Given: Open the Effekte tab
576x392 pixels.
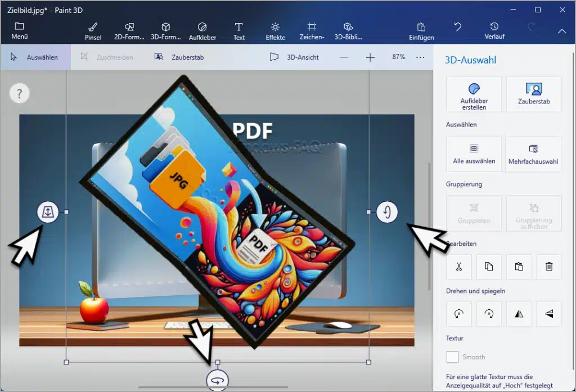Looking at the screenshot, I should (x=275, y=31).
